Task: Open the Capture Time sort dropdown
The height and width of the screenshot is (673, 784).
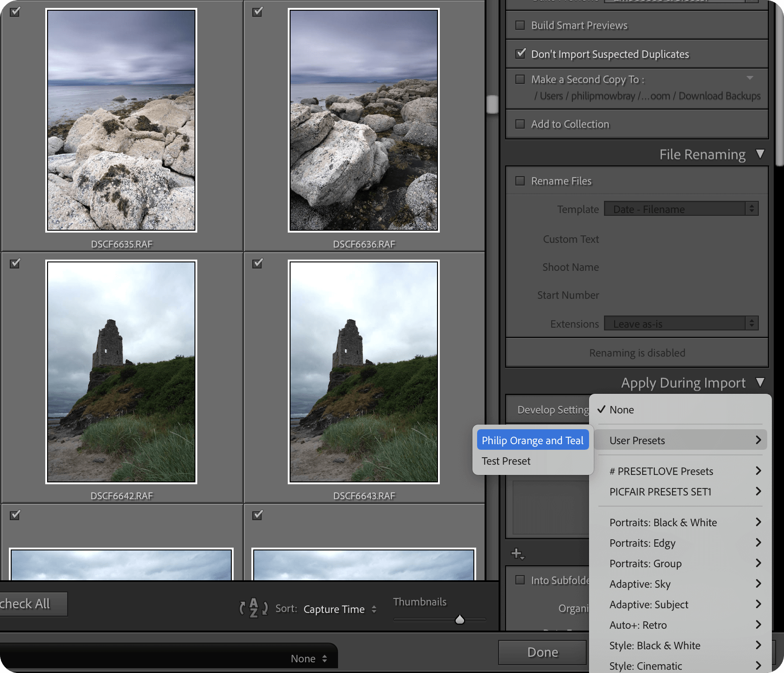Action: pyautogui.click(x=340, y=609)
